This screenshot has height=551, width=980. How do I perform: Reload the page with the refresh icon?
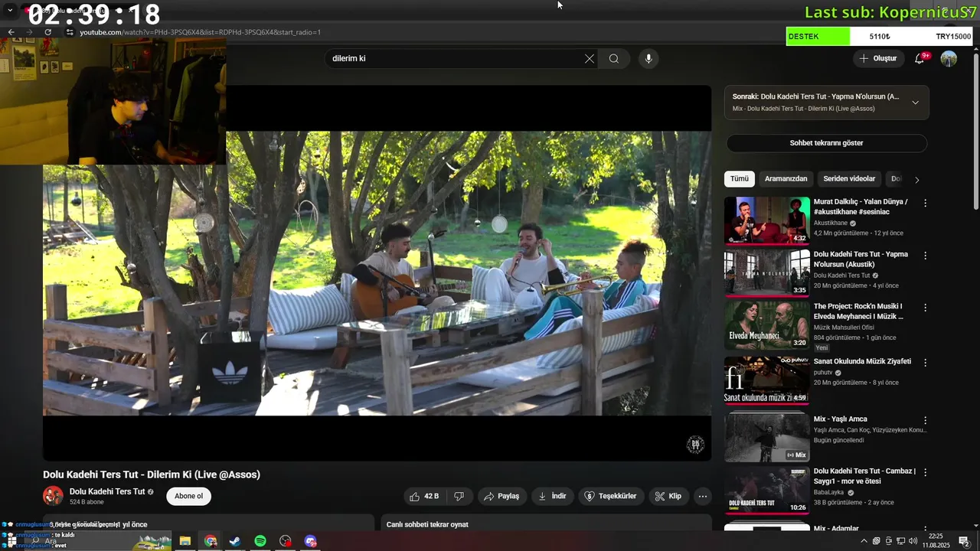48,32
